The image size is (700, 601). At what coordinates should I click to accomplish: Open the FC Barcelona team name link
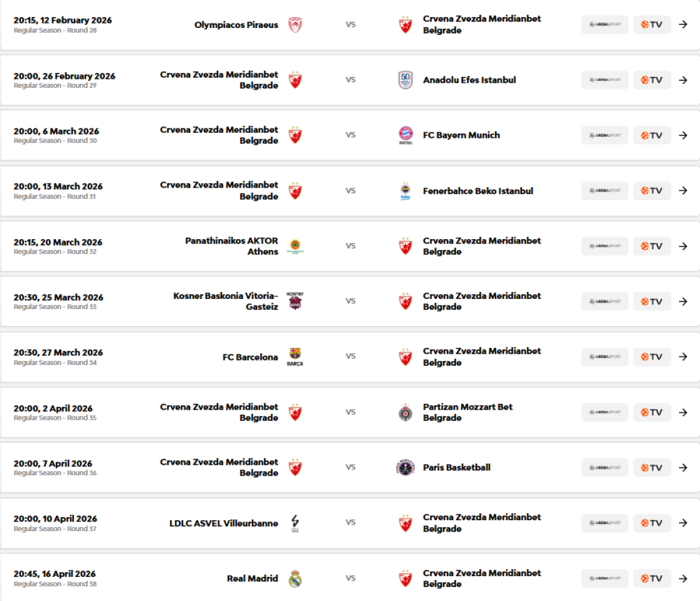tap(250, 357)
